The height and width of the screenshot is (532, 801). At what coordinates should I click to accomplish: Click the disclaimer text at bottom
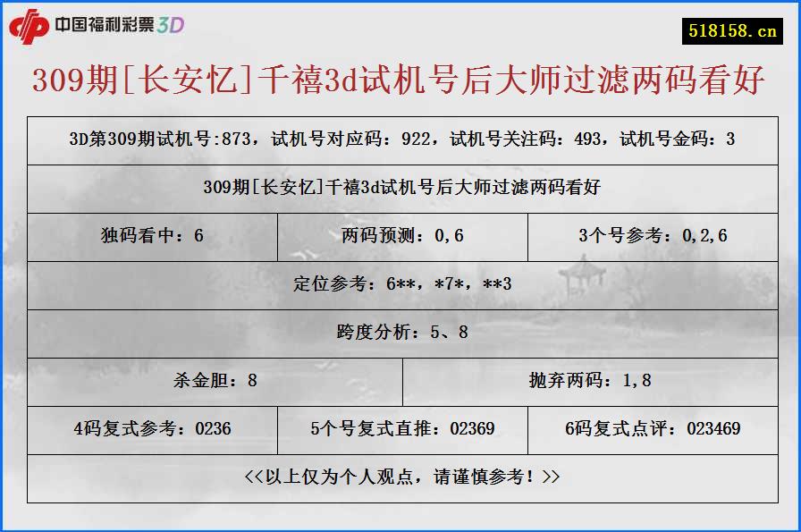click(x=400, y=478)
